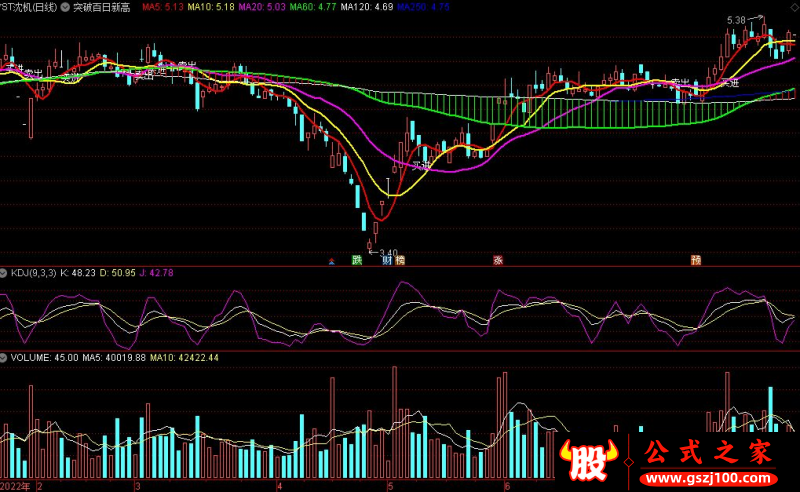Expand the KDJ indicator panel menu
The width and height of the screenshot is (800, 492).
pyautogui.click(x=4, y=273)
